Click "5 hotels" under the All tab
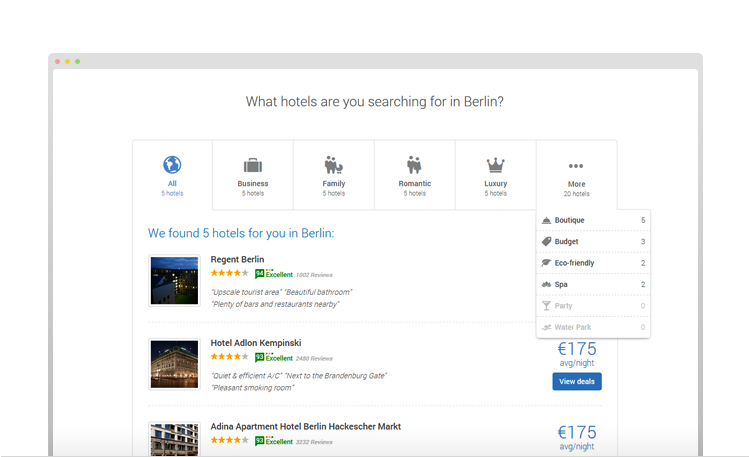Screen dimensions: 750x457 coord(172,193)
